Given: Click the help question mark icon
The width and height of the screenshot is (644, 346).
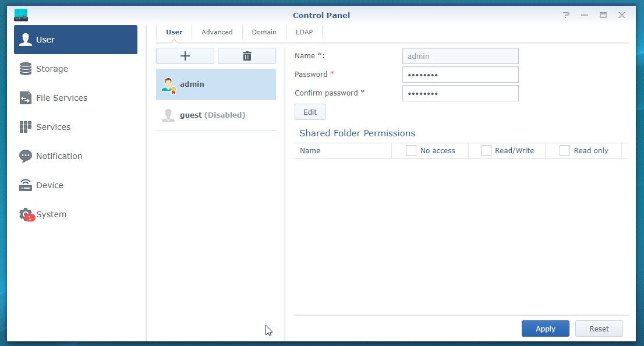Looking at the screenshot, I should pos(566,15).
